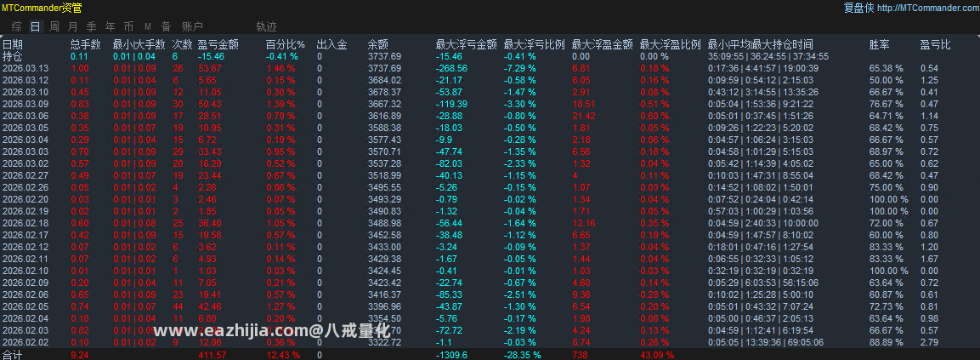Open the 轨迹 track tab

pos(266,27)
